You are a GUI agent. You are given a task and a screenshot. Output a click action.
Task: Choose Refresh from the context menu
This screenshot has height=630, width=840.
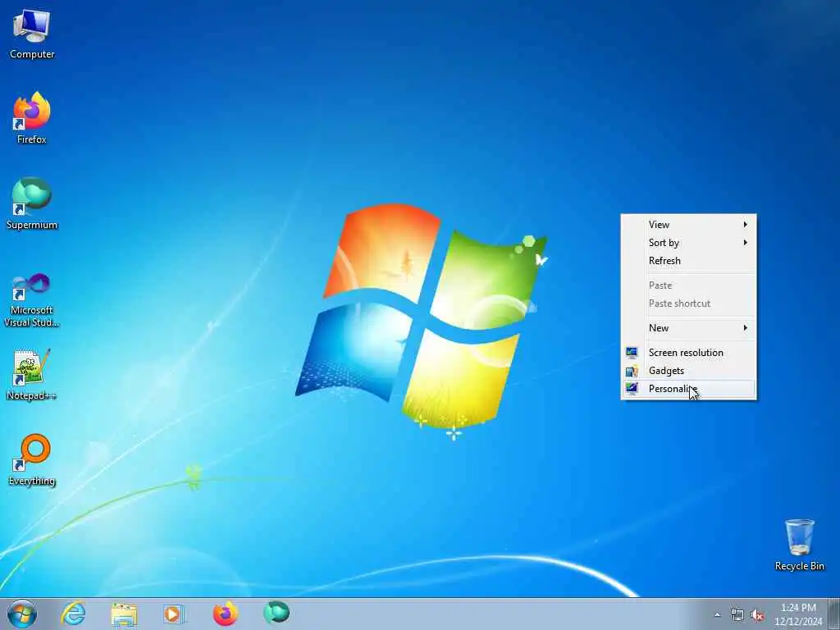(x=689, y=260)
